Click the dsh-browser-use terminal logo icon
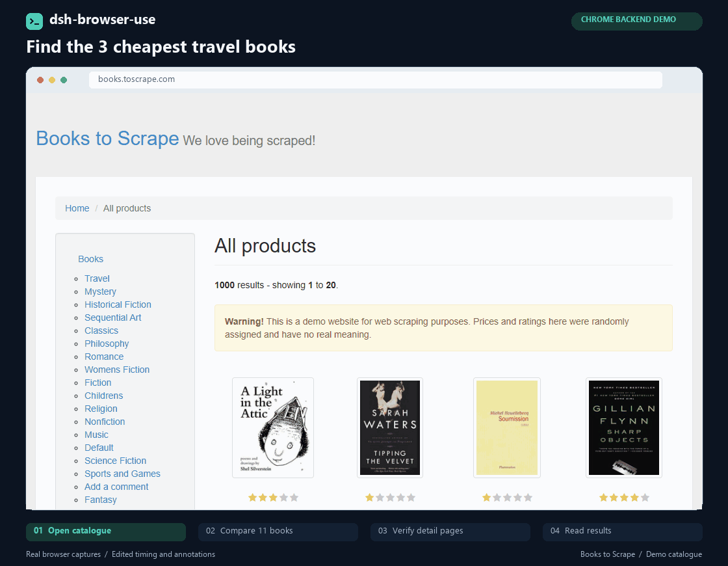The height and width of the screenshot is (566, 728). coord(34,21)
